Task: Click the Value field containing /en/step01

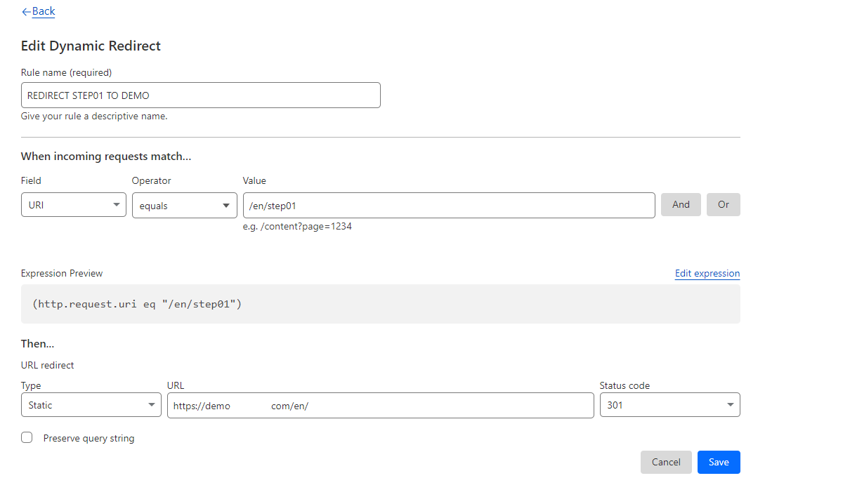Action: (x=448, y=205)
